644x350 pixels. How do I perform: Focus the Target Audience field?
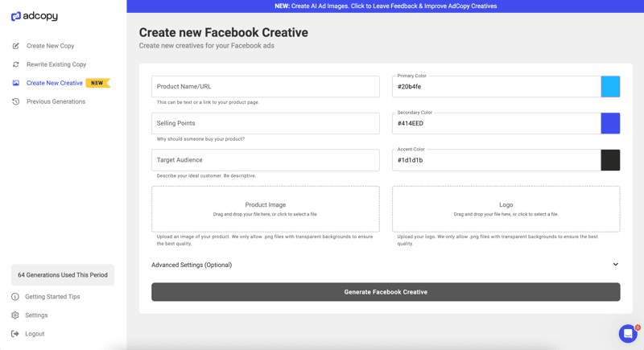[266, 160]
